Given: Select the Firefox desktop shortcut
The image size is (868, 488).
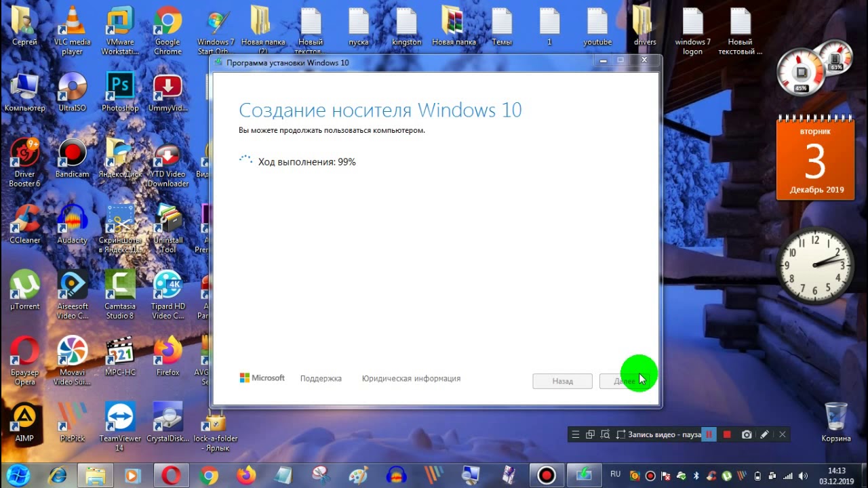Looking at the screenshot, I should coord(167,357).
